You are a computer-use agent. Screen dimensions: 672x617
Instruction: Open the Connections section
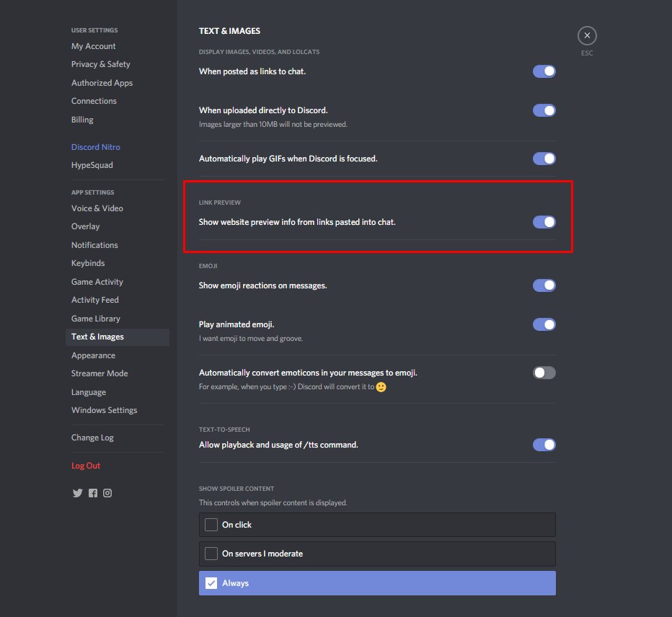[x=94, y=101]
